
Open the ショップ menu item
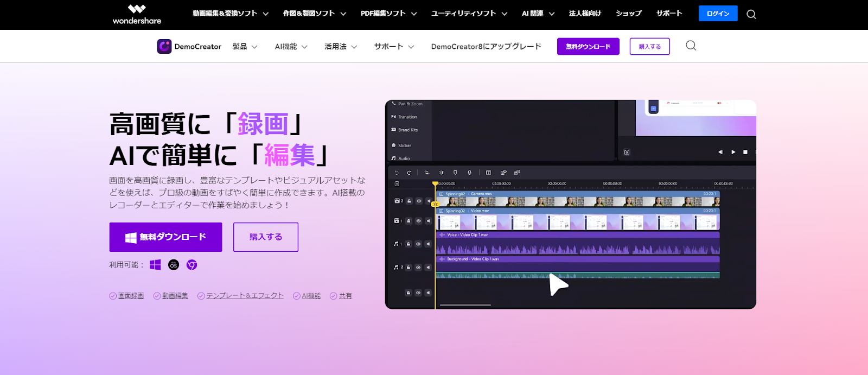(x=628, y=14)
